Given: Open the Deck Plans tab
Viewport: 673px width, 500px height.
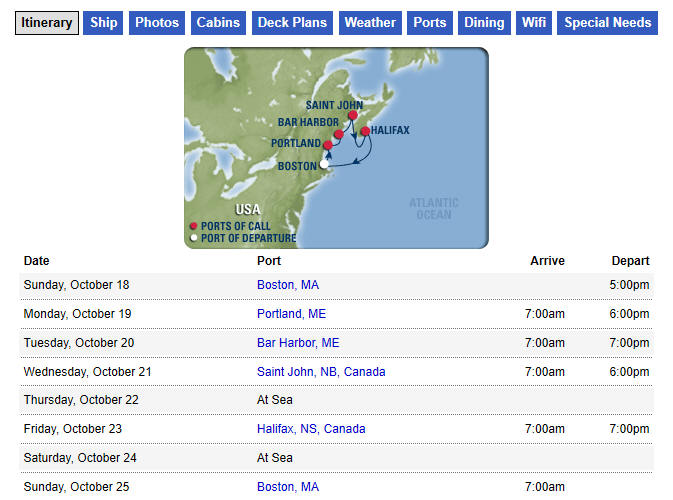Looking at the screenshot, I should (x=292, y=23).
